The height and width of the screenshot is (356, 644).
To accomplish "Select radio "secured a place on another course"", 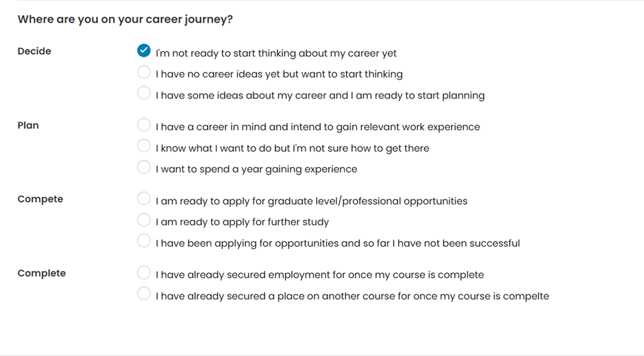I will 144,294.
